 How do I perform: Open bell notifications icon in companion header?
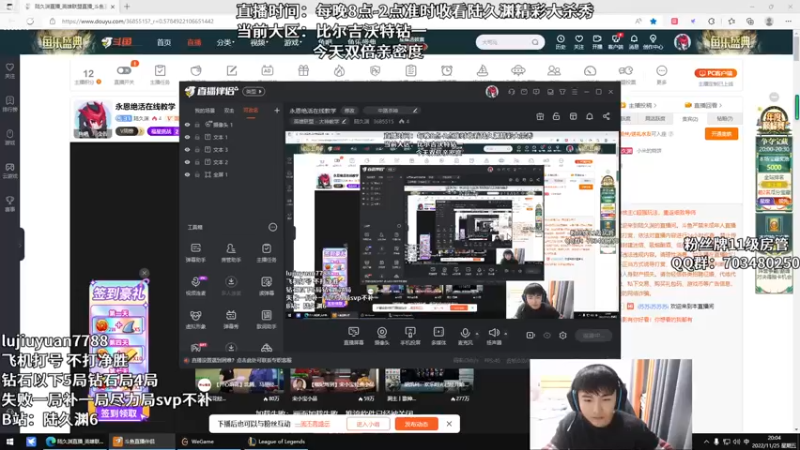[589, 116]
